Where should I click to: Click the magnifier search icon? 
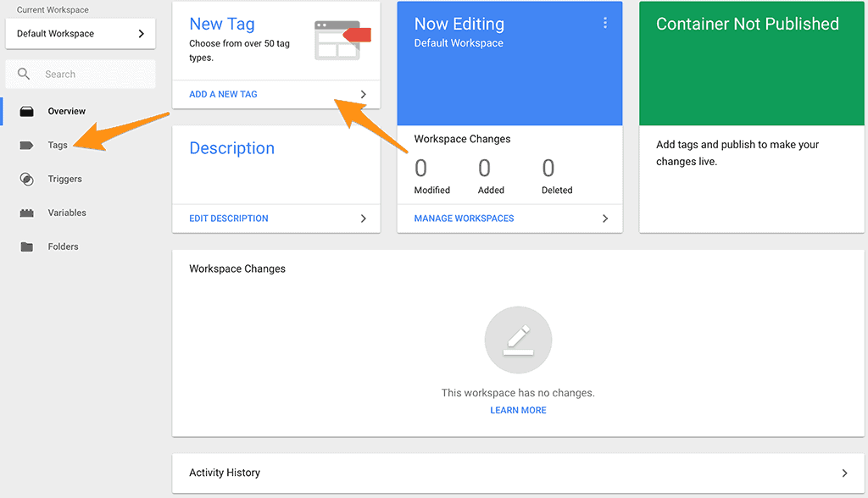coord(23,74)
